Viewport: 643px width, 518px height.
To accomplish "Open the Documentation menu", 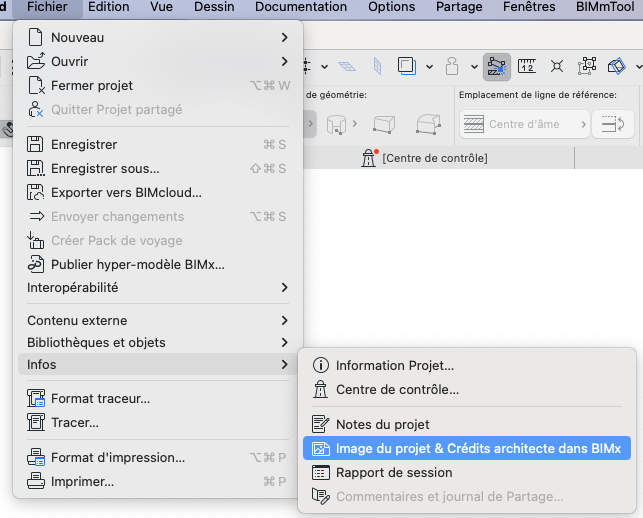I will tap(301, 7).
